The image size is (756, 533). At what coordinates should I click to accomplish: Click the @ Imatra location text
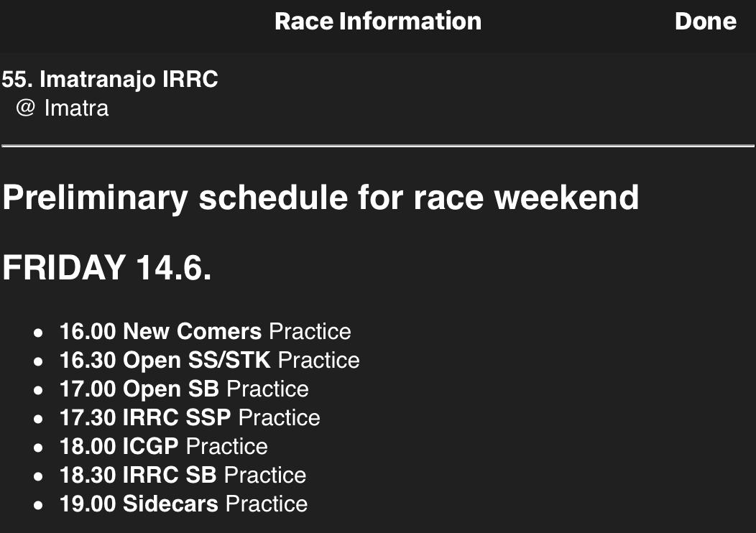click(x=63, y=108)
